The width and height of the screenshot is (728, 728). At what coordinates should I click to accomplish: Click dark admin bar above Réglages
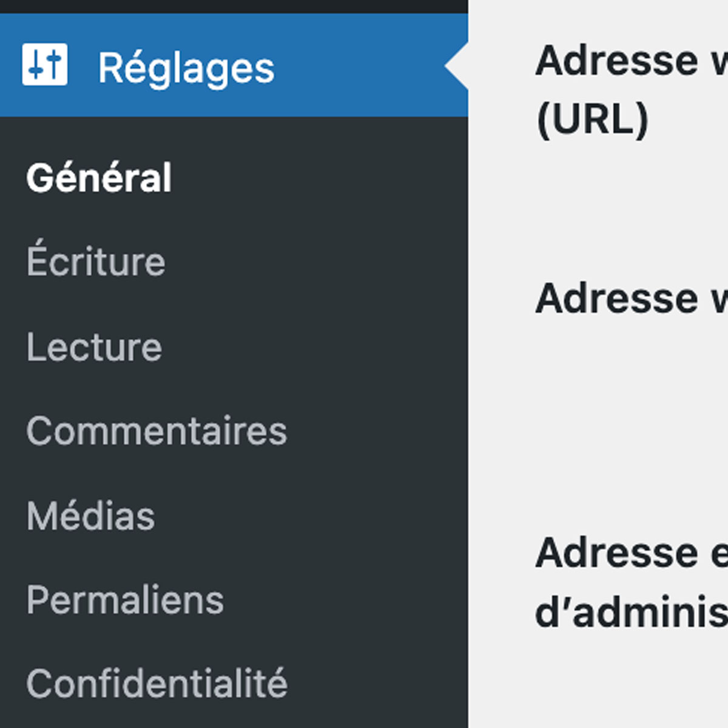[x=234, y=6]
